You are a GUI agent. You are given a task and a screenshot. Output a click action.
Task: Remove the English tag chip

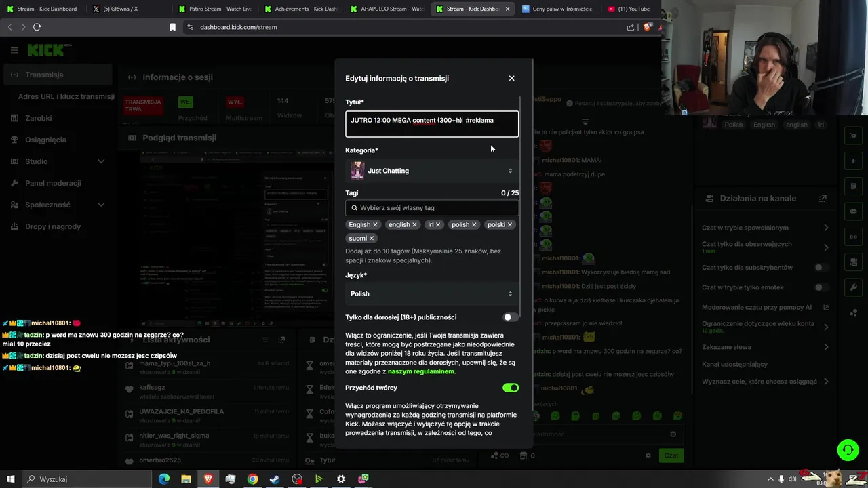[x=375, y=224]
